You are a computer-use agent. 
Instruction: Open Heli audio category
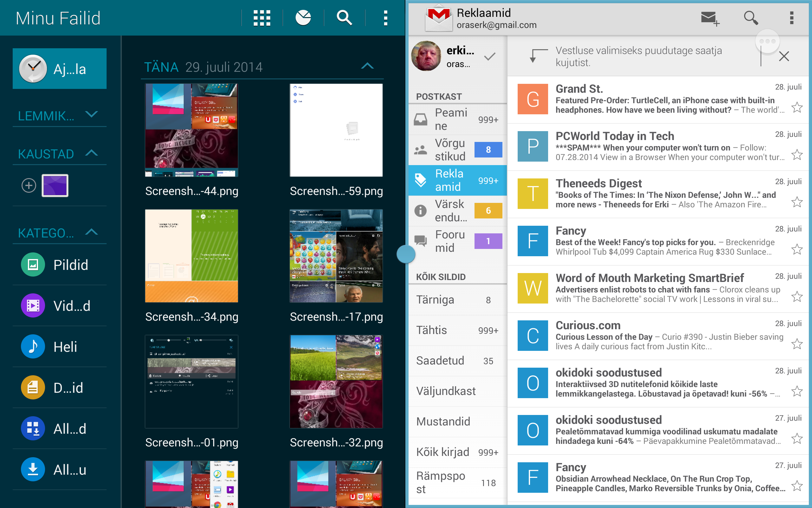60,347
